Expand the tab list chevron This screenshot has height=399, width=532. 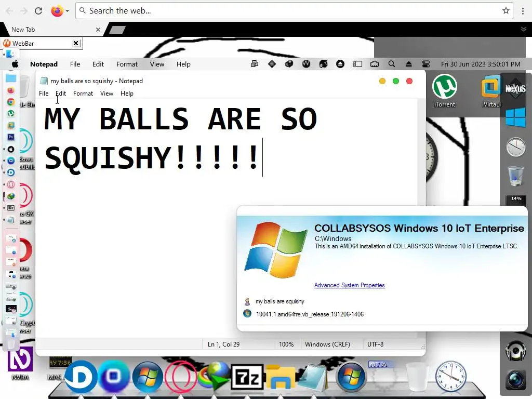pyautogui.click(x=524, y=30)
